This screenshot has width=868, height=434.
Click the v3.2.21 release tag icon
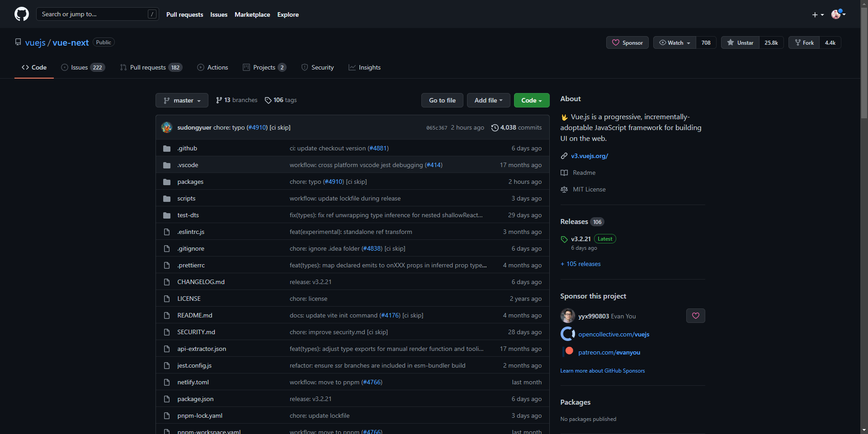pos(564,239)
